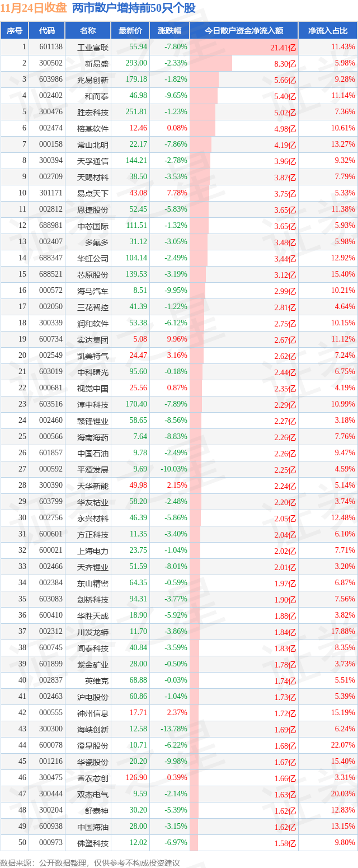Click price 126.90 for 香农芯创
Screen dimensions: 358x868
pos(136,778)
